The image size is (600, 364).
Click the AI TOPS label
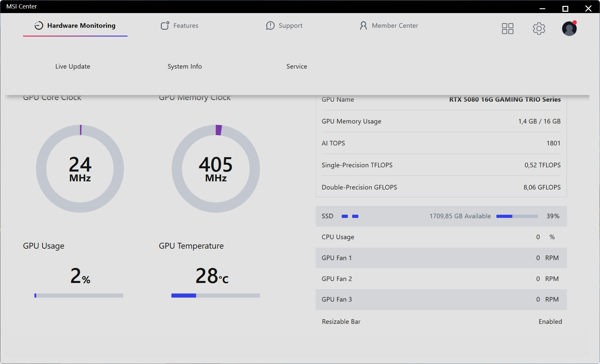pyautogui.click(x=333, y=143)
